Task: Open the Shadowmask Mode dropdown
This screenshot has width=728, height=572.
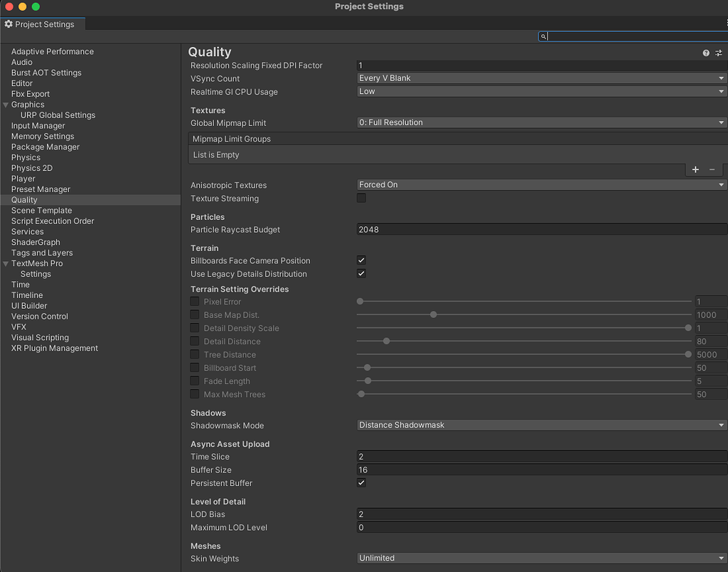Action: pyautogui.click(x=542, y=425)
